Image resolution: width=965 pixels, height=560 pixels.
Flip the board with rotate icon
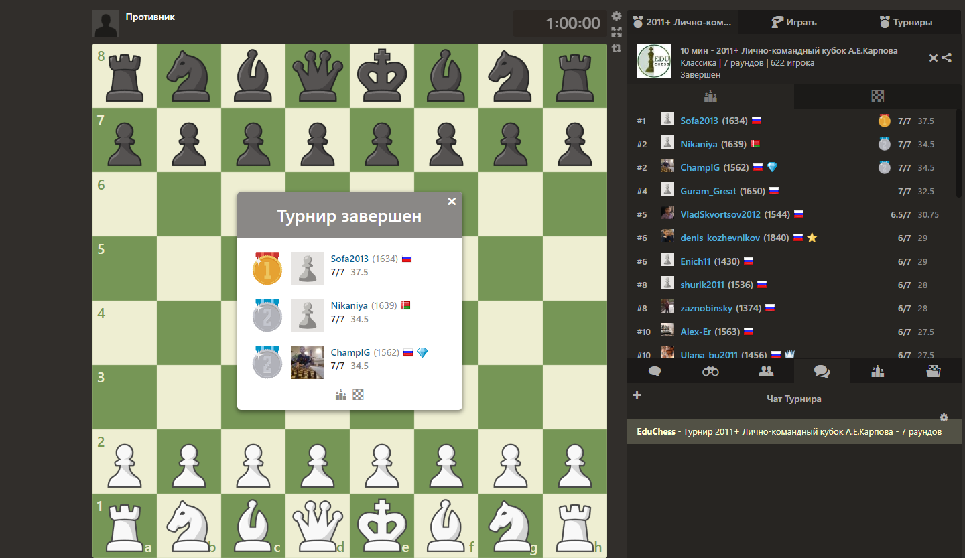coord(617,48)
